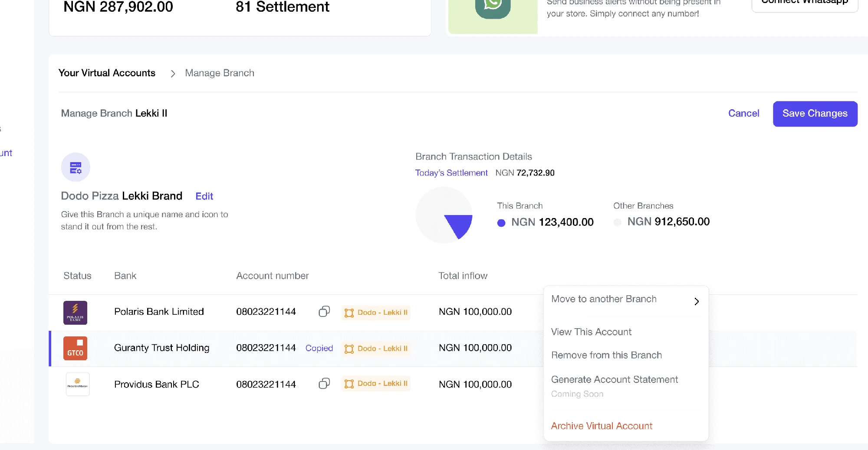868x450 pixels.
Task: Click the Providus Bank logo
Action: point(78,384)
